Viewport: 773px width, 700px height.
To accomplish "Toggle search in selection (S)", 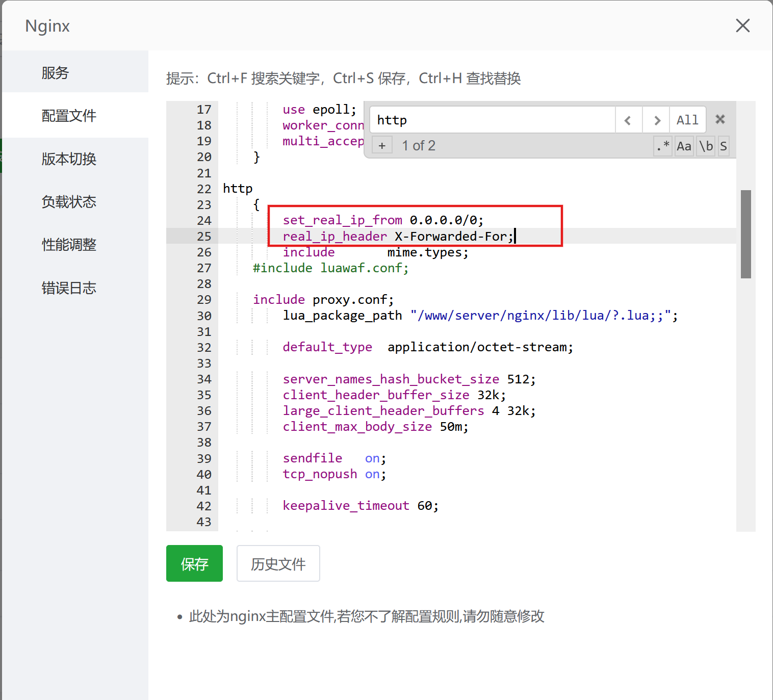I will pyautogui.click(x=723, y=146).
